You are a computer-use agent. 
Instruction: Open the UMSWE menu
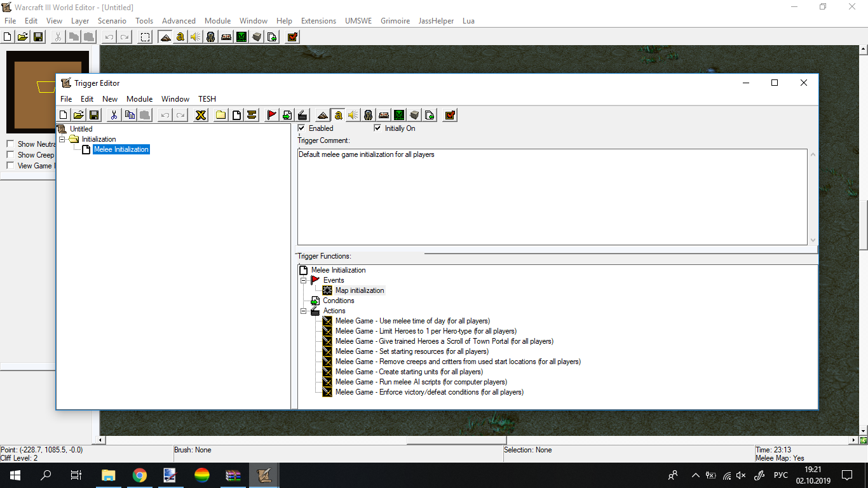(x=358, y=21)
